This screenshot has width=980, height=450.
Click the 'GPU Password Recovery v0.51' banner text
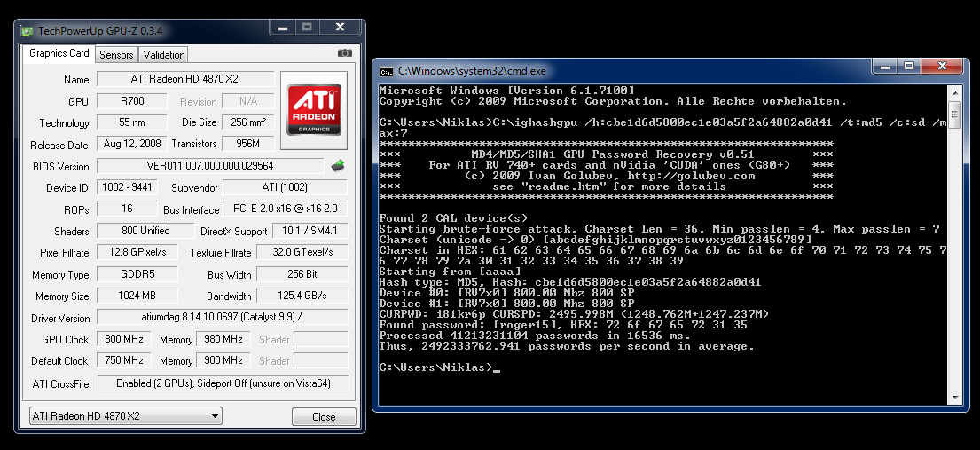[x=613, y=154]
